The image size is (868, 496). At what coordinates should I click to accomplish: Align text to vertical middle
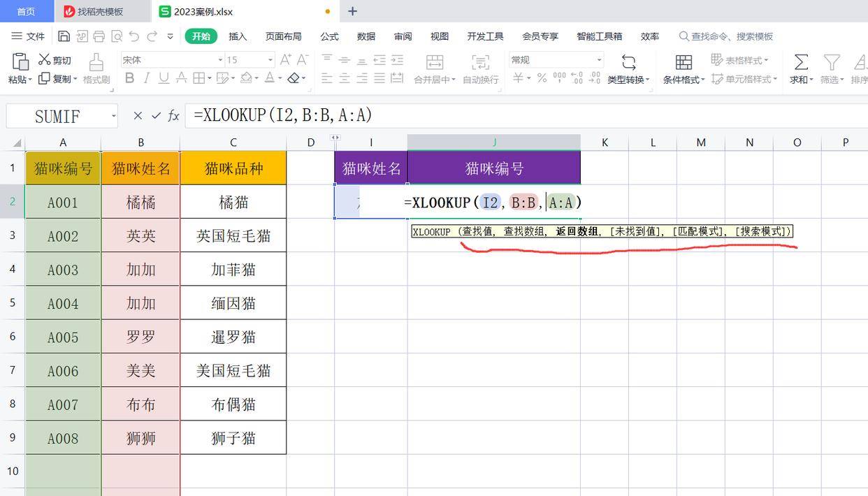(x=345, y=60)
